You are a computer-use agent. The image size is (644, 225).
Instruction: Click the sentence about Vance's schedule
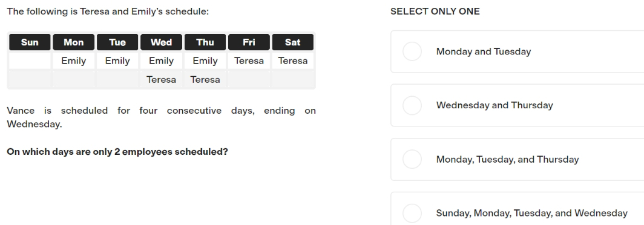click(161, 117)
